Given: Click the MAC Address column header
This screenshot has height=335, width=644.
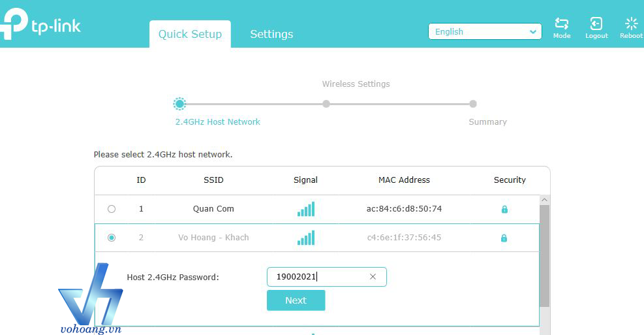Looking at the screenshot, I should point(404,180).
